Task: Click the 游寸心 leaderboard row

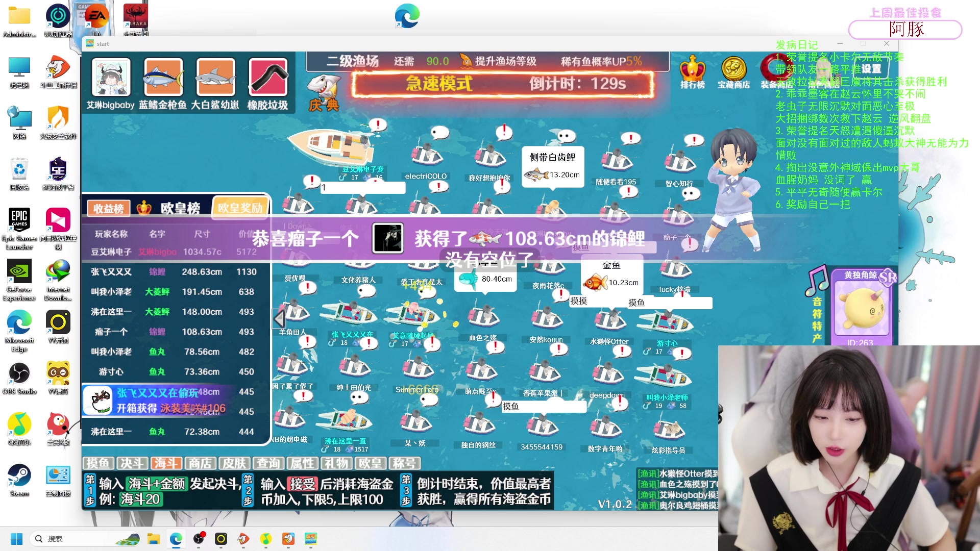Action: click(175, 372)
